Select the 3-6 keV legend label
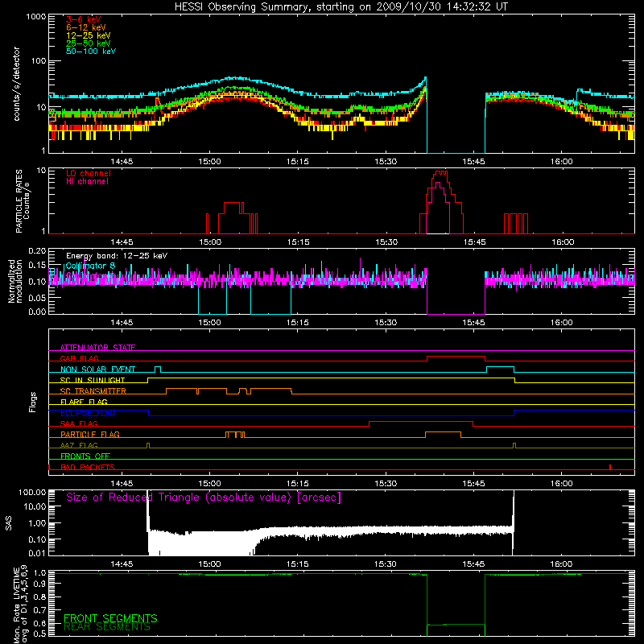Screen dimensions: 644x644 point(84,19)
